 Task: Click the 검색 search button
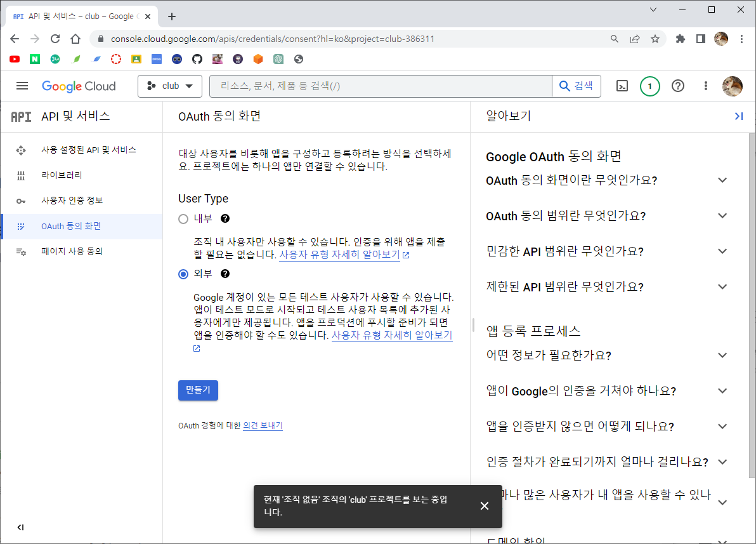[576, 86]
